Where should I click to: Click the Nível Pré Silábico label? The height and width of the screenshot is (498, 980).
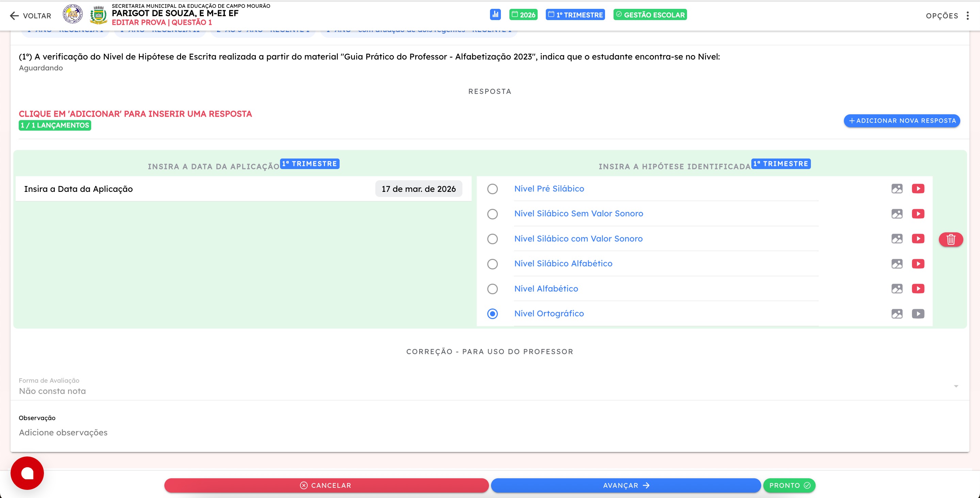[549, 189]
